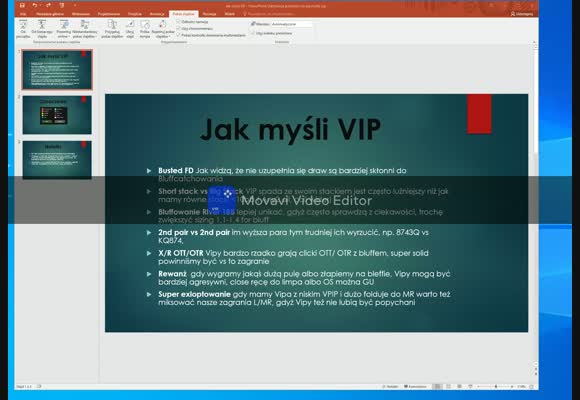This screenshot has width=580, height=400.
Task: Start Próba tempa rehearsal
Action: pos(145,29)
